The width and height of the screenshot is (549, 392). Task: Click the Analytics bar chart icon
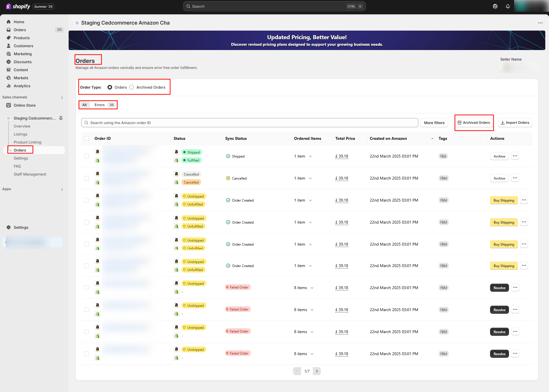(9, 86)
